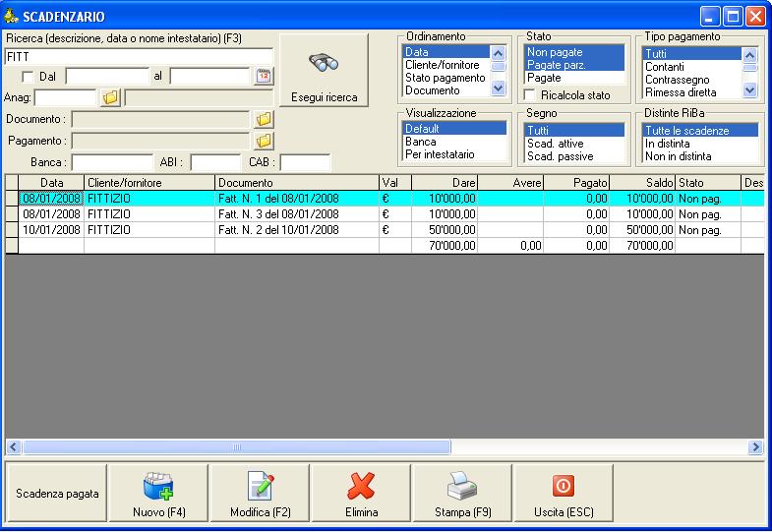Select Scad. attive in Segno list
Image resolution: width=772 pixels, height=532 pixels.
pyautogui.click(x=574, y=144)
